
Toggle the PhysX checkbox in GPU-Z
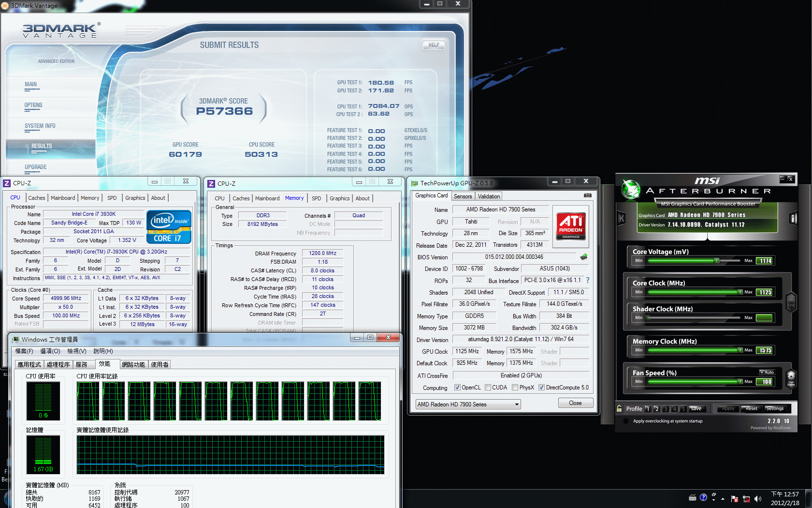(x=515, y=388)
